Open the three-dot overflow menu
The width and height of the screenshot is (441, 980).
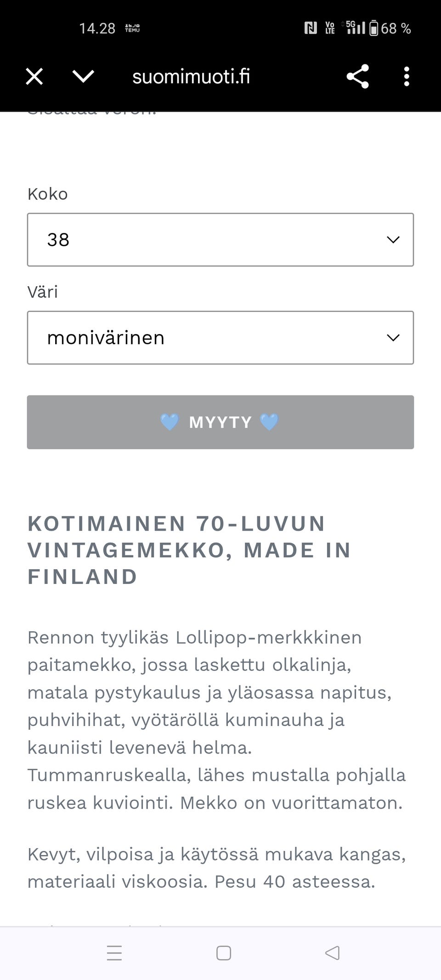pos(407,76)
